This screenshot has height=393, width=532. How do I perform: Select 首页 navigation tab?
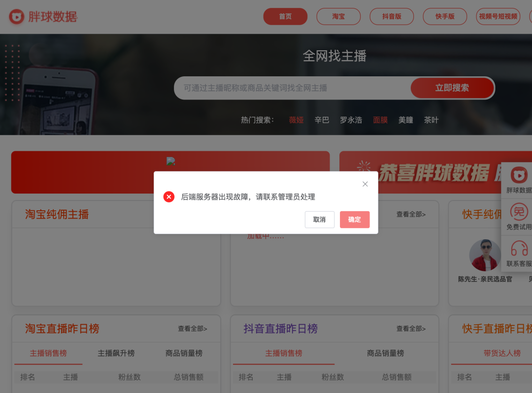285,16
